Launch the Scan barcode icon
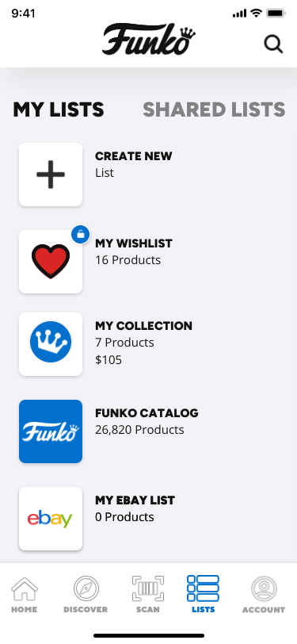The width and height of the screenshot is (297, 644). tap(147, 595)
